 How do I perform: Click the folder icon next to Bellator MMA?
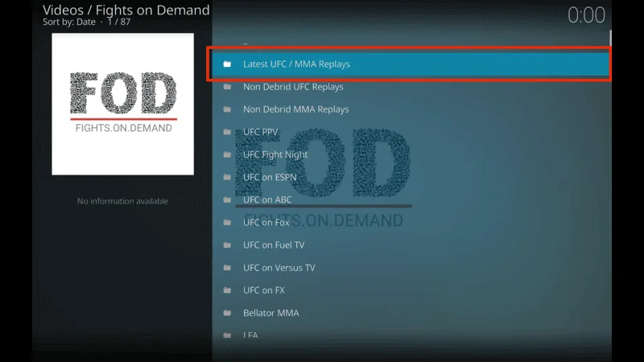click(227, 313)
